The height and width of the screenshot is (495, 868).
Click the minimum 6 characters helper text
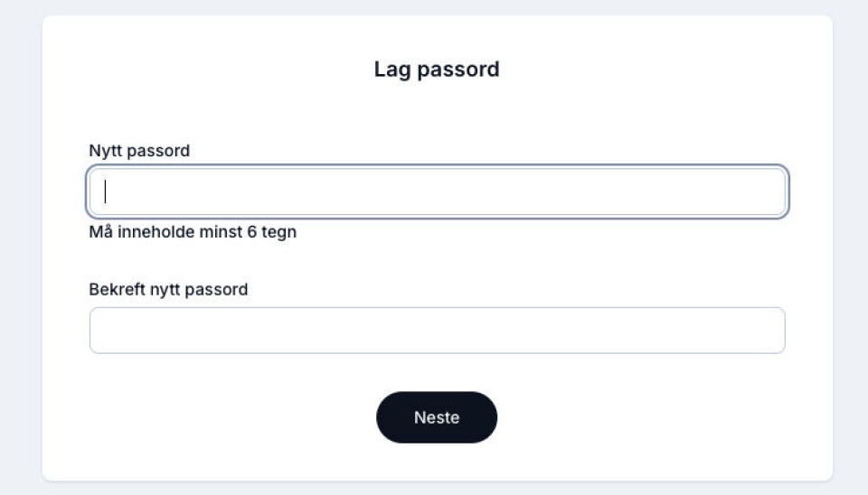tap(193, 232)
